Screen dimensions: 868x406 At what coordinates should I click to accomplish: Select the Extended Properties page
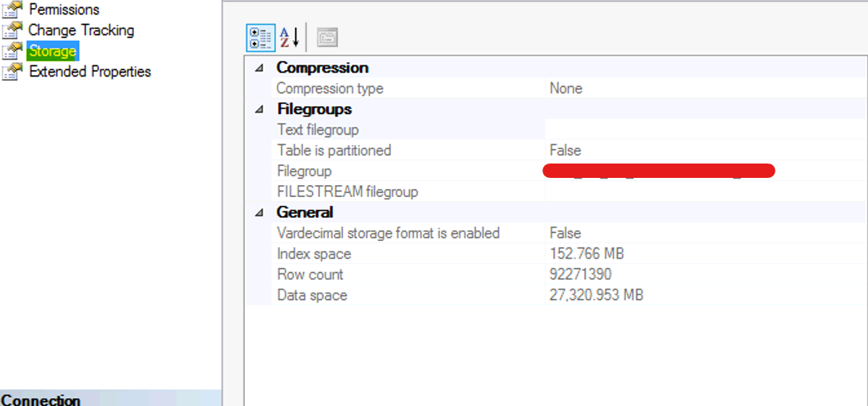point(89,71)
